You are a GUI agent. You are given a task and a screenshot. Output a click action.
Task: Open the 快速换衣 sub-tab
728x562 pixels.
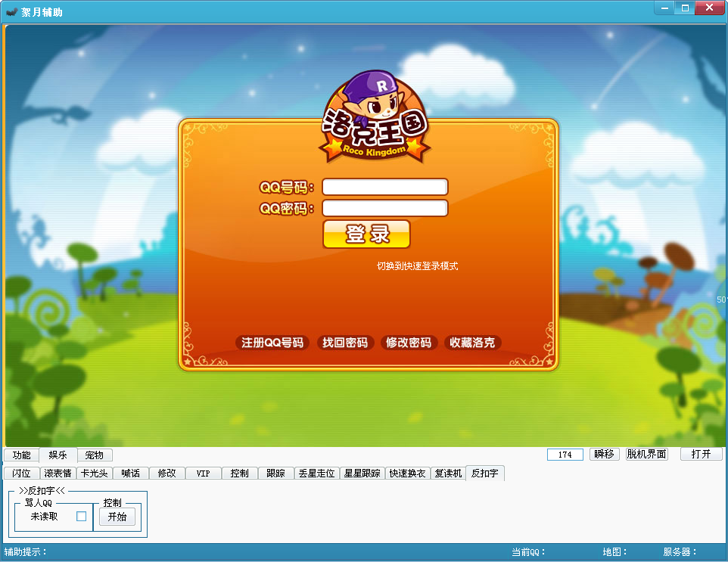[x=407, y=473]
